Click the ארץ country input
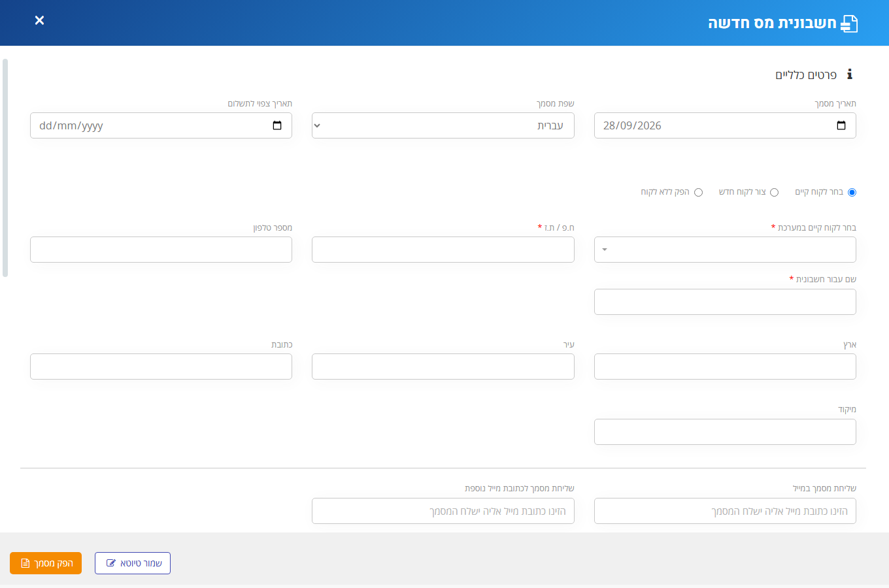Screen dimensions: 889x588 (x=725, y=367)
